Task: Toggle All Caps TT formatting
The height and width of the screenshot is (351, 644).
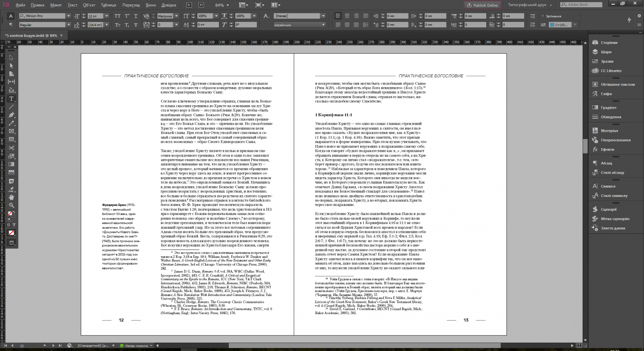Action: coord(118,16)
